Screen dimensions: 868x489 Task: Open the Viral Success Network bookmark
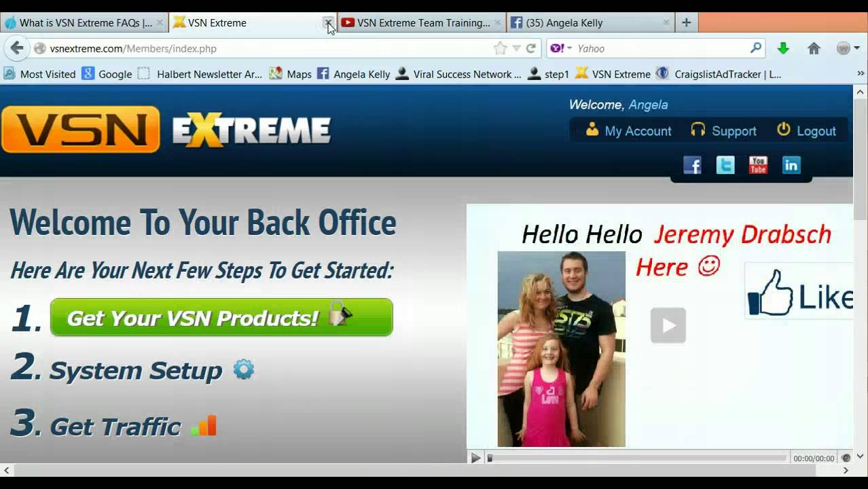pyautogui.click(x=459, y=74)
